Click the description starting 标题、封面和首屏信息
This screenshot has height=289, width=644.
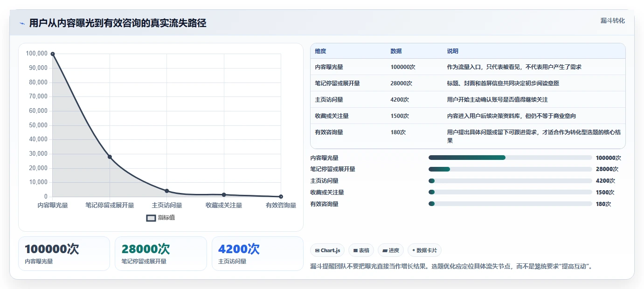(503, 83)
